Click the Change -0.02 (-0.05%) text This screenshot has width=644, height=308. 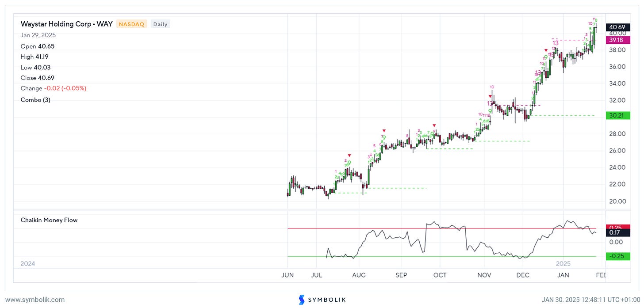click(x=54, y=88)
